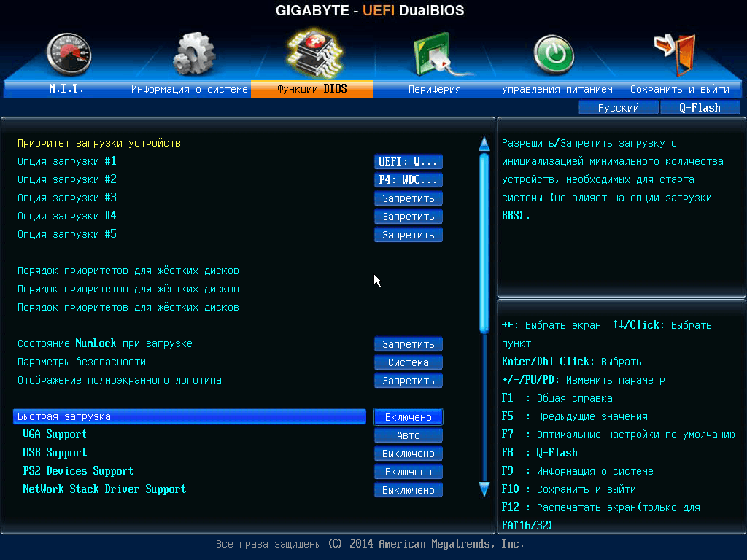Screen dimensions: 747x560
Task: Change boot option #5 Запретить value
Action: coord(409,234)
